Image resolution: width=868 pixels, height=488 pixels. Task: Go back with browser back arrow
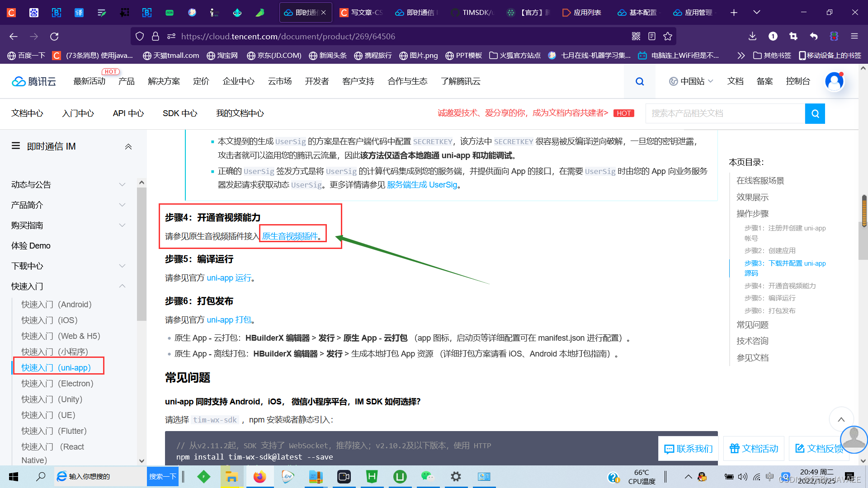coord(14,36)
